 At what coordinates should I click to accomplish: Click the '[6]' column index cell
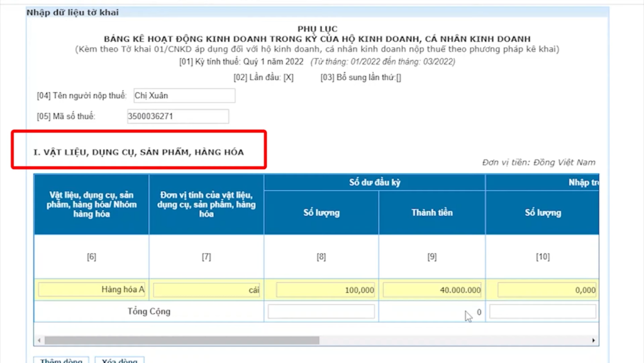(92, 257)
